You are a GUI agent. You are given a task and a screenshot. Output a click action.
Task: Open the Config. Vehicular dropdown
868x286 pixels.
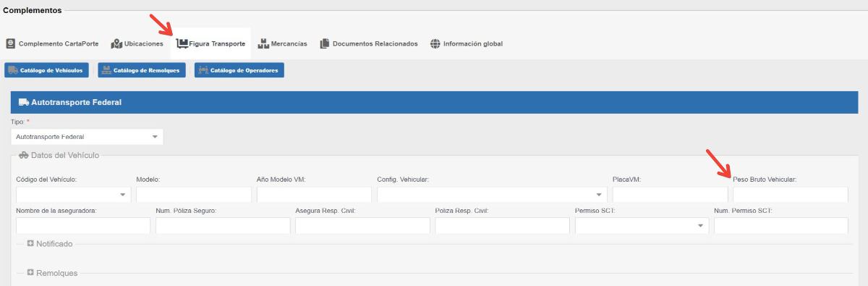point(492,194)
